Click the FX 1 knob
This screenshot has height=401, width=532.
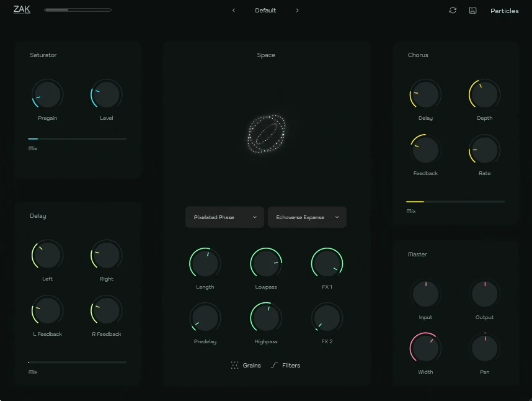point(327,262)
